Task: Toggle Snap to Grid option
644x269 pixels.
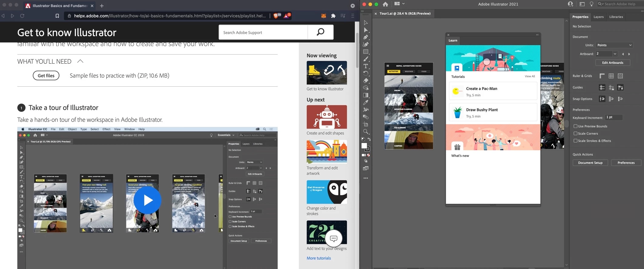Action: pos(620,99)
